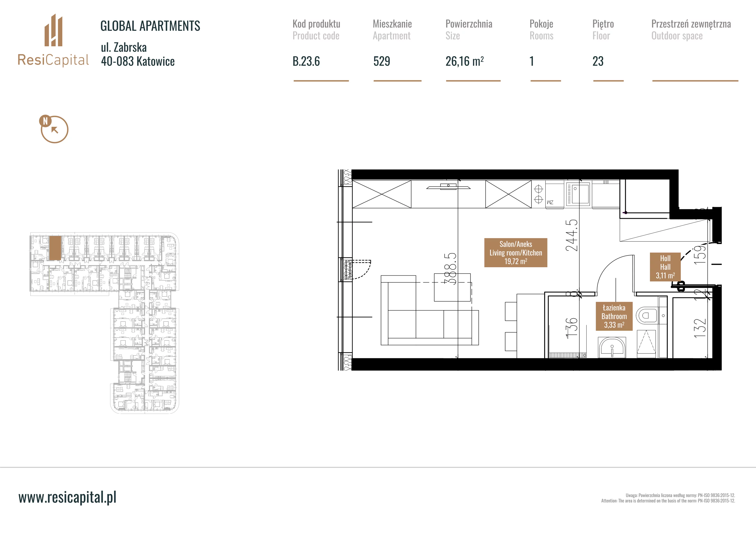
Task: Click the north compass icon
Action: [54, 129]
